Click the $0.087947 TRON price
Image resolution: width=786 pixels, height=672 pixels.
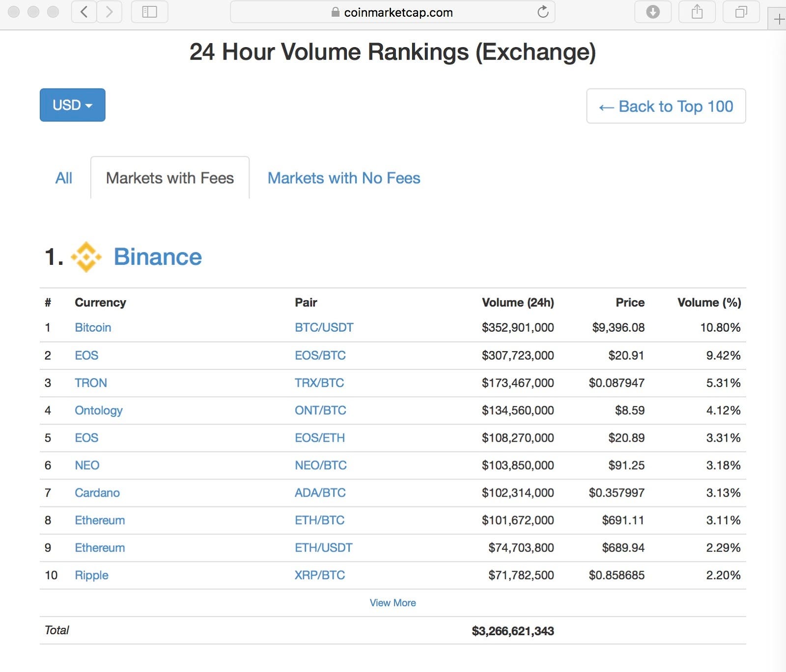617,383
